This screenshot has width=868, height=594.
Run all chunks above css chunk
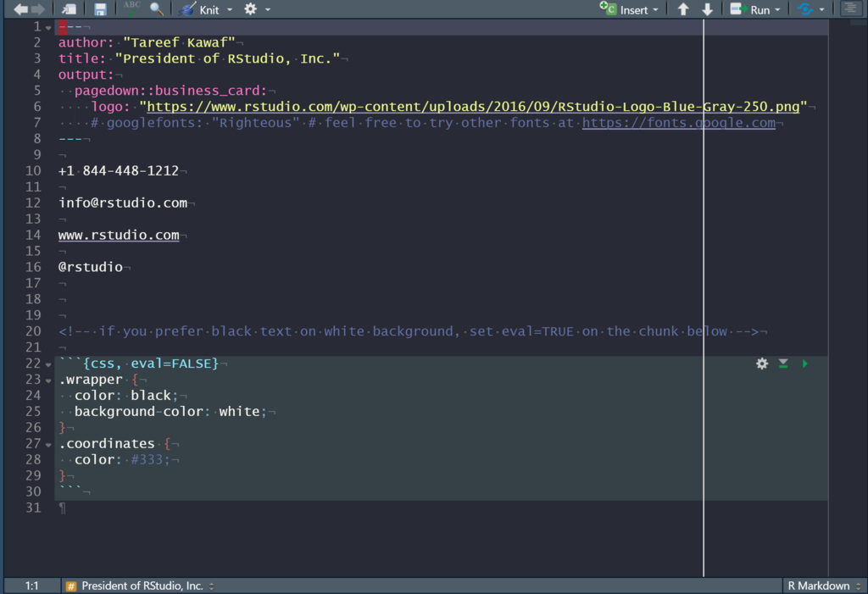coord(783,364)
